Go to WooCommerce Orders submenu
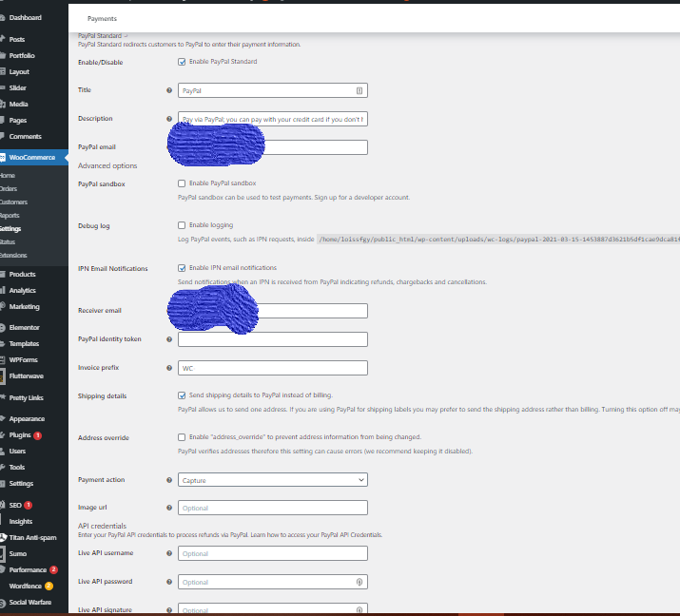The height and width of the screenshot is (616, 680). [x=9, y=189]
